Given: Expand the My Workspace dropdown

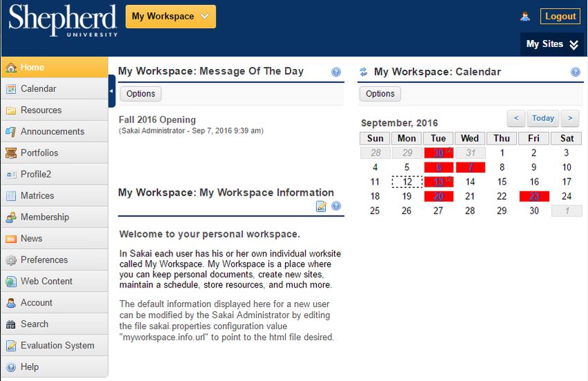Looking at the screenshot, I should point(171,17).
